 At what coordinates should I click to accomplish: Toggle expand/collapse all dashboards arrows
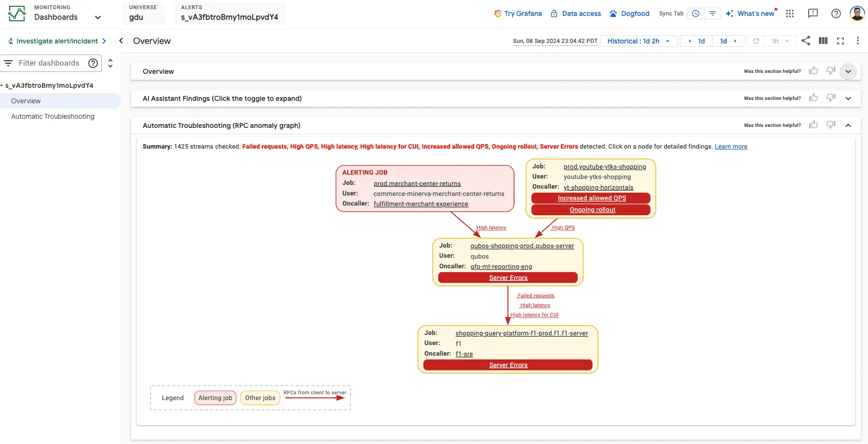pos(110,63)
